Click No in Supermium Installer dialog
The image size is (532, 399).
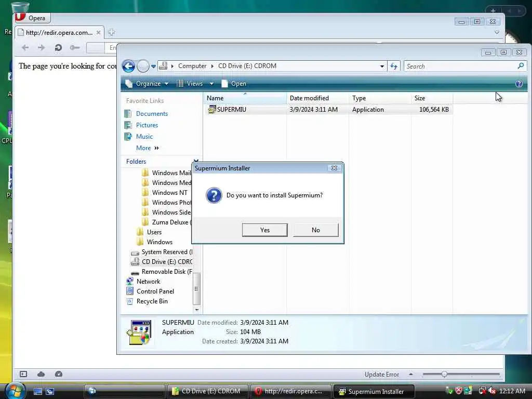315,230
